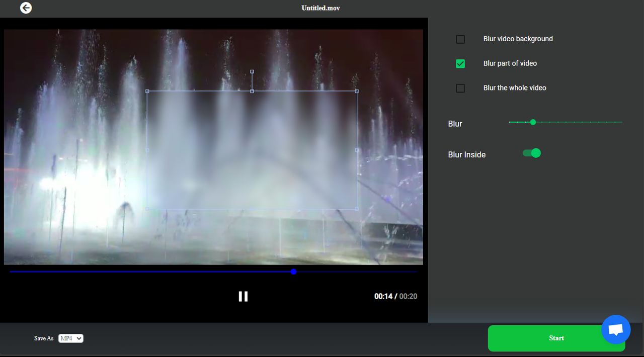Click the blur box top middle handle
644x357 pixels.
(x=252, y=91)
